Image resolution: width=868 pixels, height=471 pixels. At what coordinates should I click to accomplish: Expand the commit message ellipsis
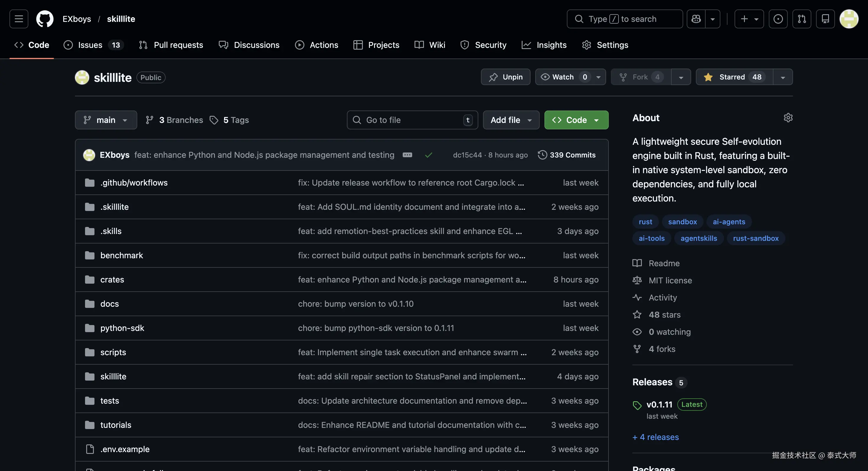pos(407,155)
